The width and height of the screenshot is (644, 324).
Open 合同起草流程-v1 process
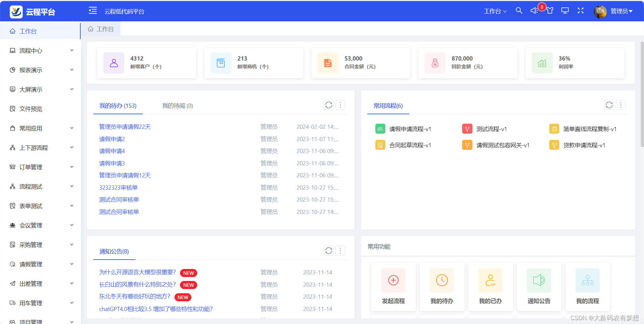(x=403, y=145)
